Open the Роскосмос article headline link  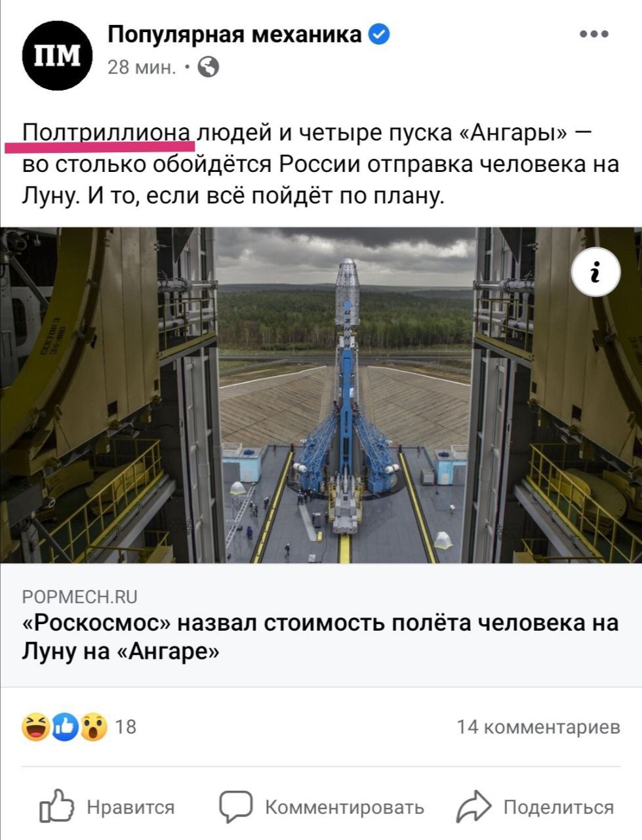click(321, 637)
